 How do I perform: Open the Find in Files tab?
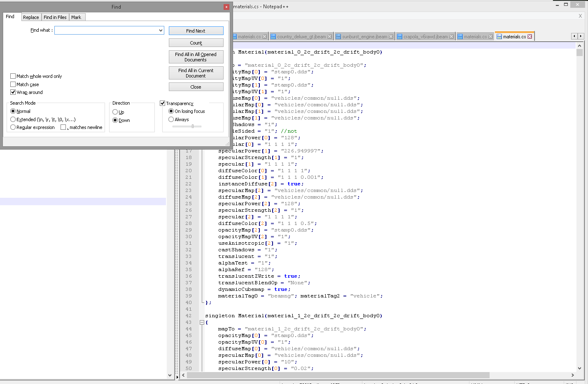(55, 17)
